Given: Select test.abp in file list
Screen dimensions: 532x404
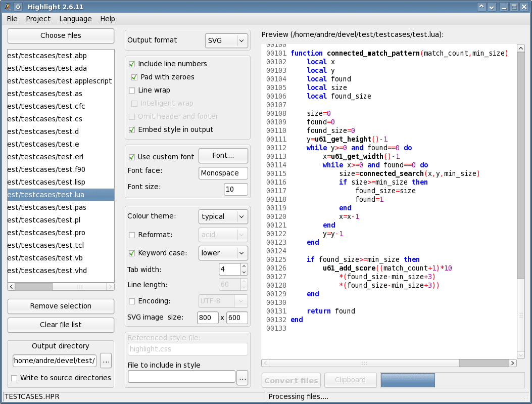Looking at the screenshot, I should (61, 56).
